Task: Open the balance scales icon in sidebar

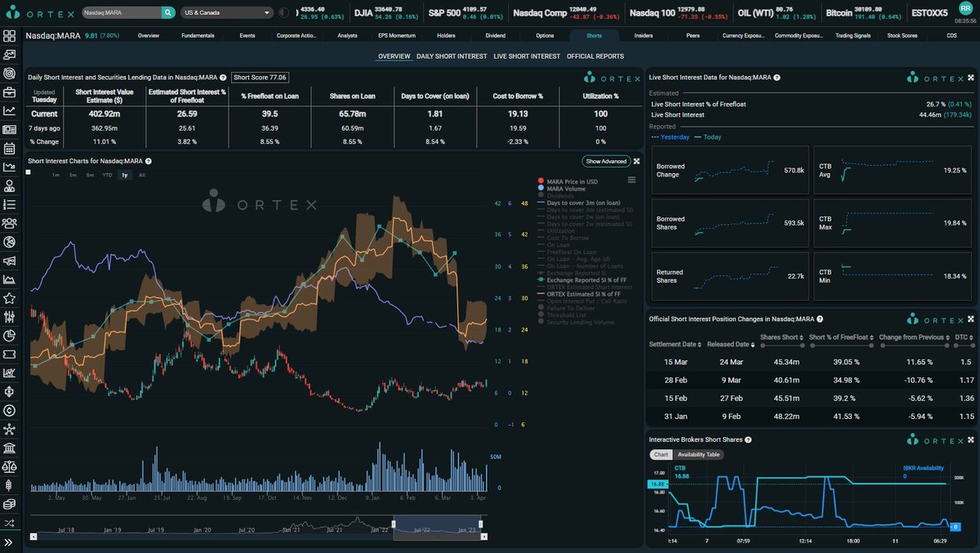Action: [x=10, y=467]
